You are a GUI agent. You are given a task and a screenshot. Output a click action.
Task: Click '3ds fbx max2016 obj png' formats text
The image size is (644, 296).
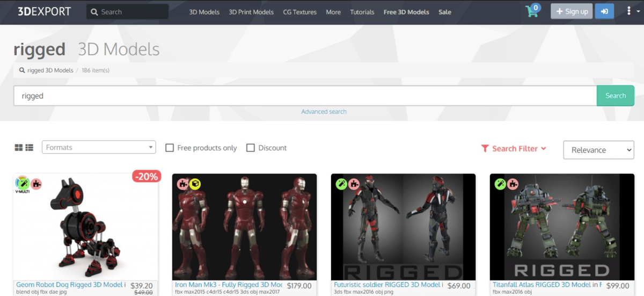point(364,293)
